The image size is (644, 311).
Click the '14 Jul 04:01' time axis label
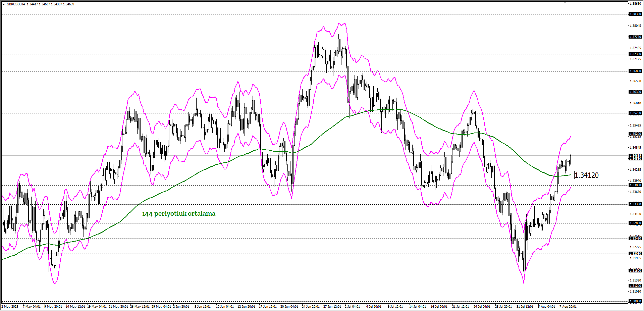(418, 307)
